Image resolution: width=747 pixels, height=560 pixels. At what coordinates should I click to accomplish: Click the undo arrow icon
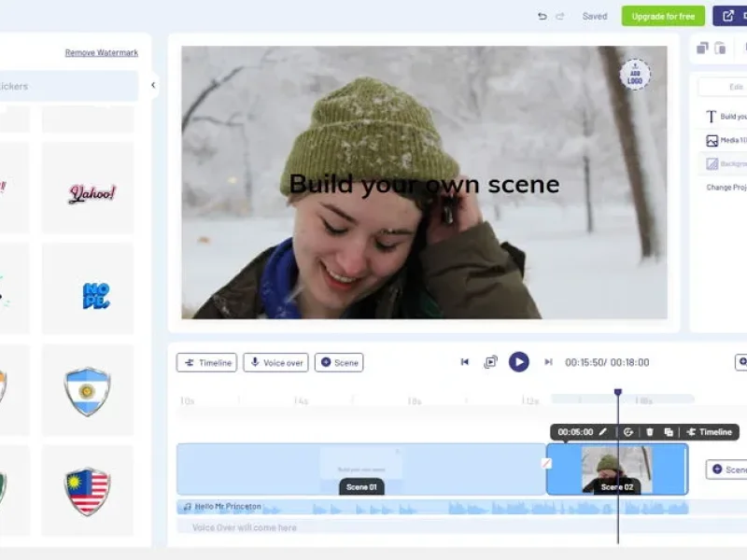[x=543, y=16]
